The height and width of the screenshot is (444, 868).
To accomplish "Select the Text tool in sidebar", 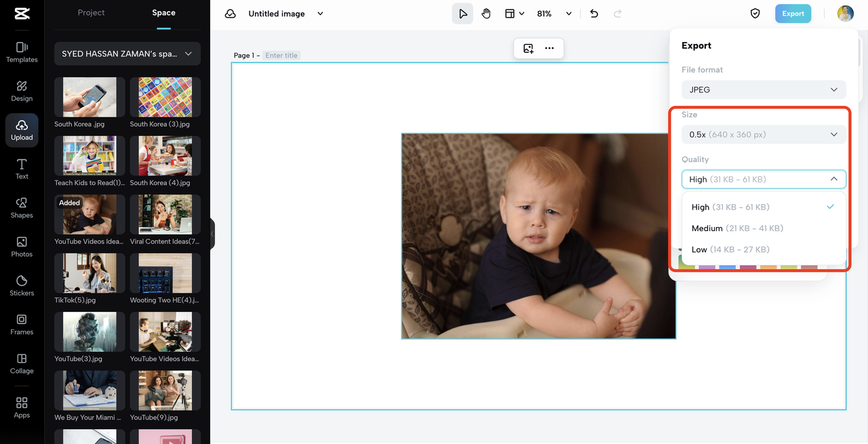I will [x=22, y=169].
